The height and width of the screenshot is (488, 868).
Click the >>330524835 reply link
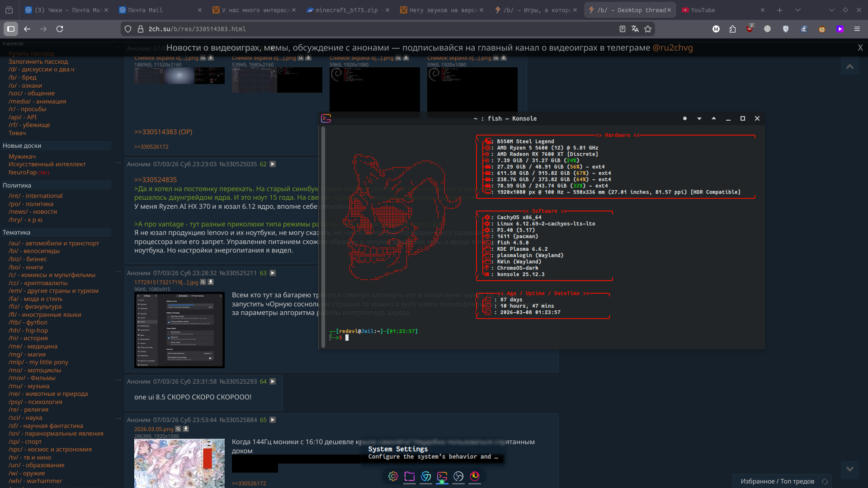point(156,179)
